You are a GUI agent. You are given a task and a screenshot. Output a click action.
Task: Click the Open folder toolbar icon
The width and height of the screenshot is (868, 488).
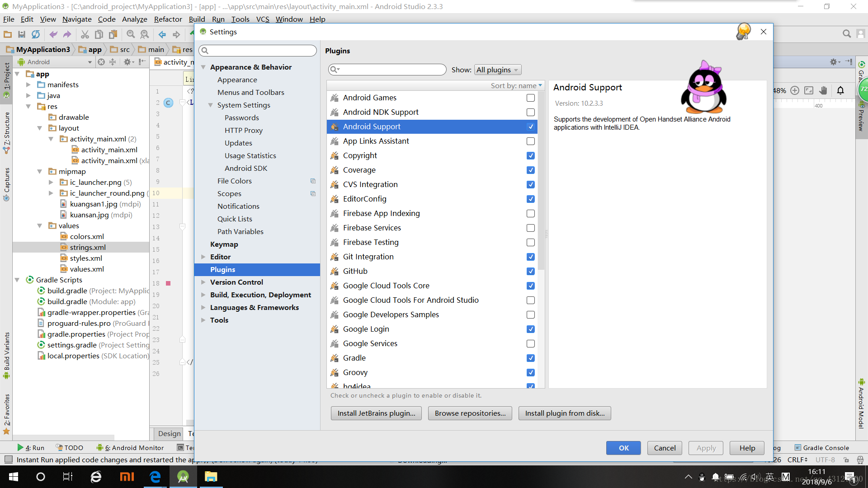tap(8, 34)
